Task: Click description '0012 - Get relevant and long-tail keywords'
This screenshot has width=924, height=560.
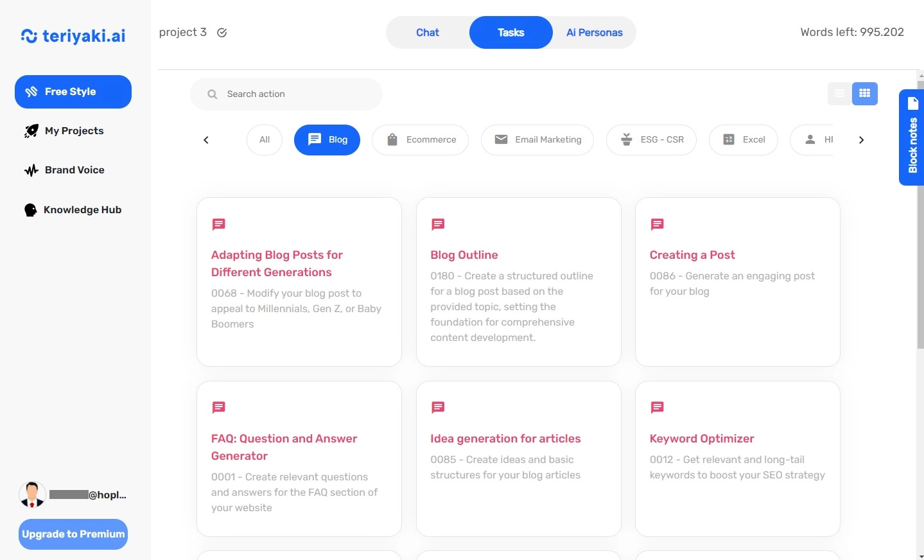Action: tap(737, 468)
